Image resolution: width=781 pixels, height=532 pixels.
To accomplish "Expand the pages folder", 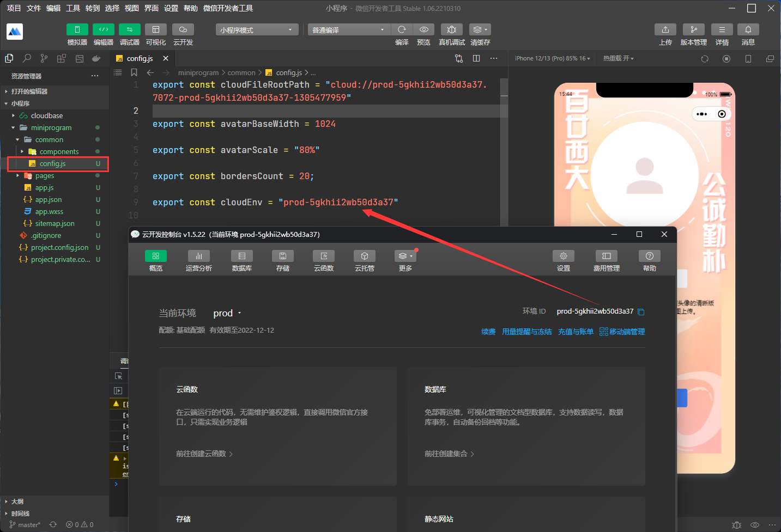I will pyautogui.click(x=55, y=175).
